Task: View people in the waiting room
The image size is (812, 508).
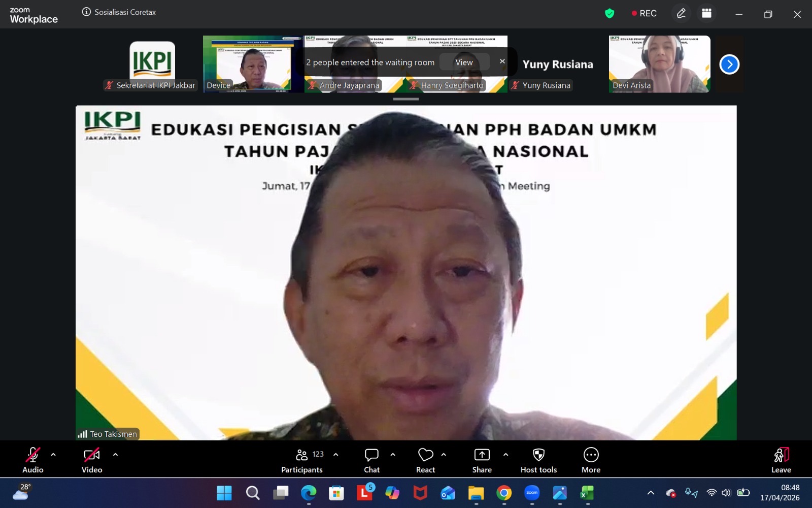Action: 463,61
